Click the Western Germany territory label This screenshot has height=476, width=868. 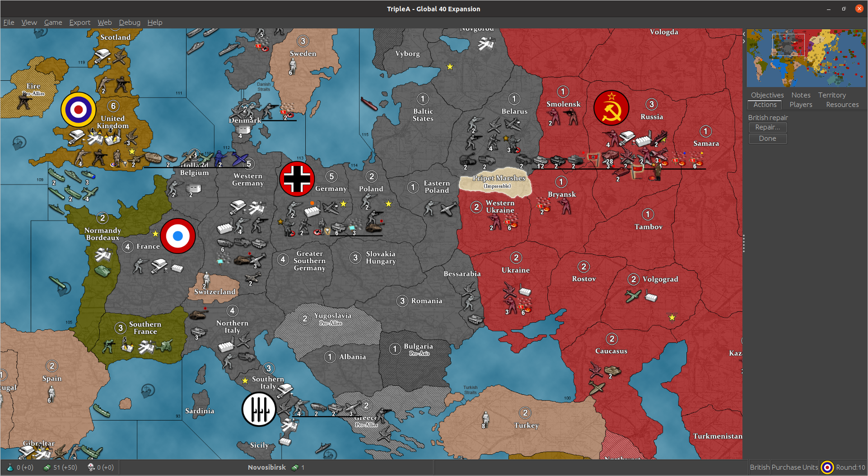248,179
